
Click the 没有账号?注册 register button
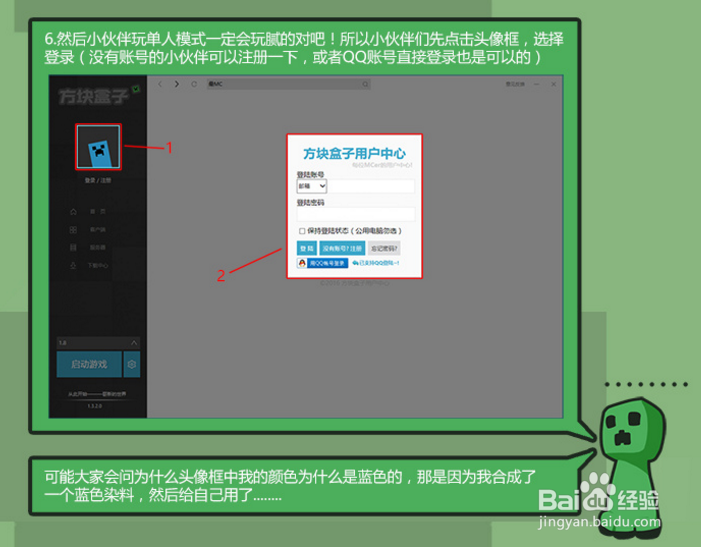coord(342,248)
